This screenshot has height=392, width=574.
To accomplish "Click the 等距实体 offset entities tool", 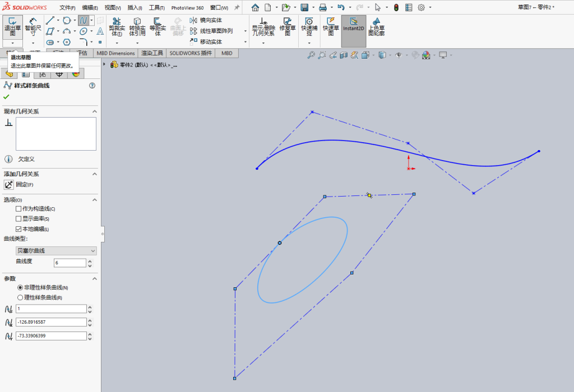I will pos(158,27).
